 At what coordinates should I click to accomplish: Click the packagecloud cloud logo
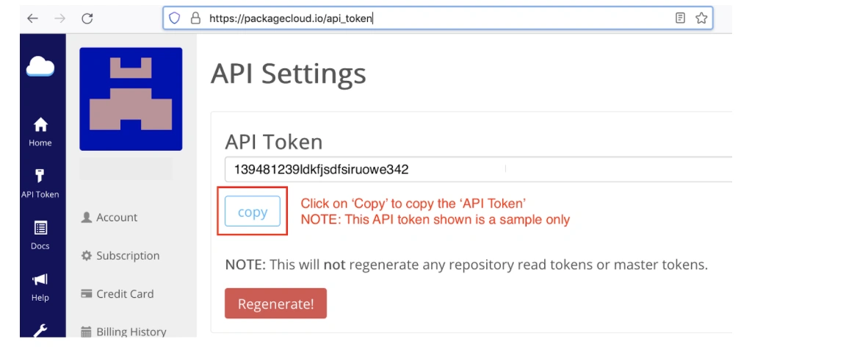coord(40,67)
